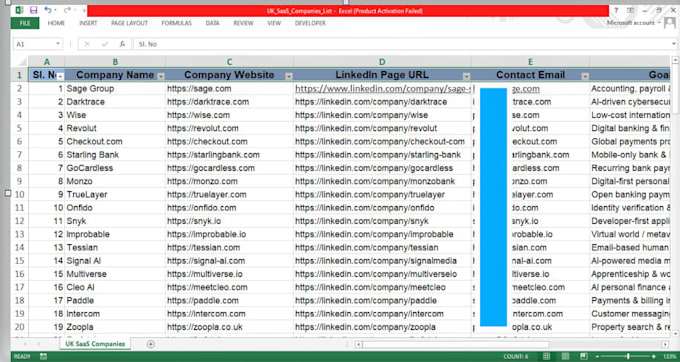The image size is (680, 362).
Task: Select the Improbable company name cell
Action: (x=115, y=235)
